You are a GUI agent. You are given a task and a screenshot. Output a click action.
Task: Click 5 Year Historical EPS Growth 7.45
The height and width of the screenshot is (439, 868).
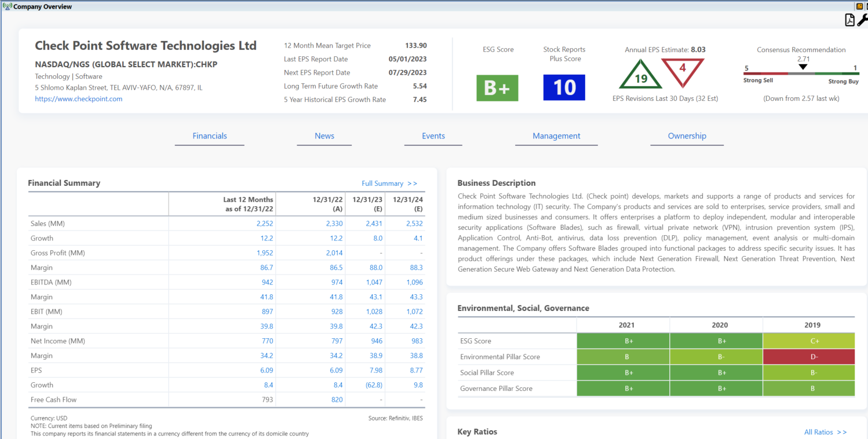point(420,100)
